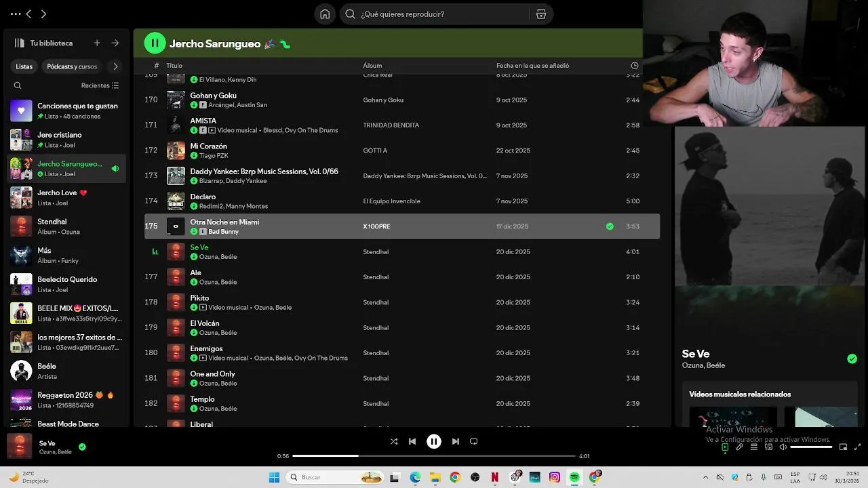The height and width of the screenshot is (488, 868).
Task: Click the taskbar Buscar search box
Action: pyautogui.click(x=335, y=477)
